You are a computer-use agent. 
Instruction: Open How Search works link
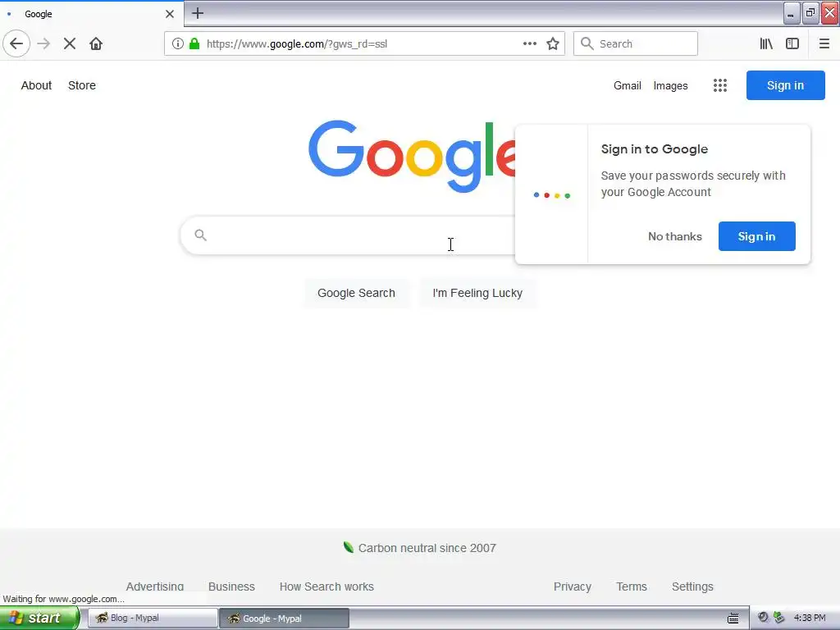coord(326,587)
